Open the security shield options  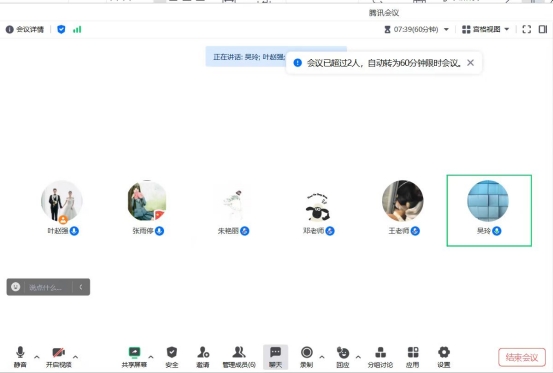(172, 357)
